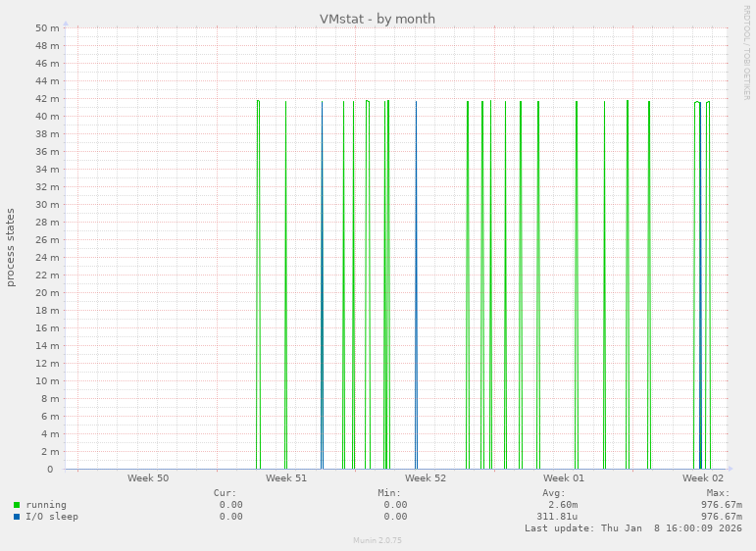
Task: Click the I/O sleep row Min value 0.00
Action: [x=395, y=517]
